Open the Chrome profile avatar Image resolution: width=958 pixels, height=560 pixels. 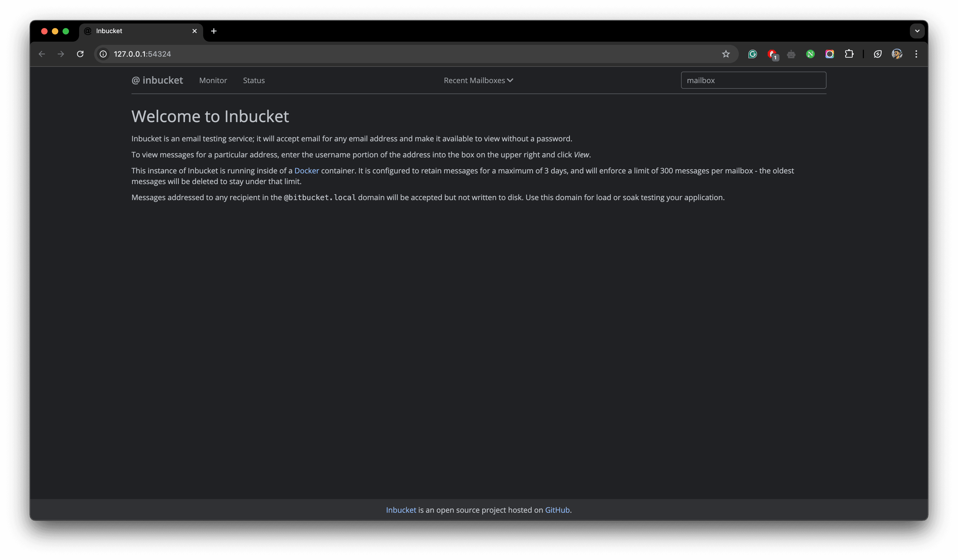click(897, 54)
